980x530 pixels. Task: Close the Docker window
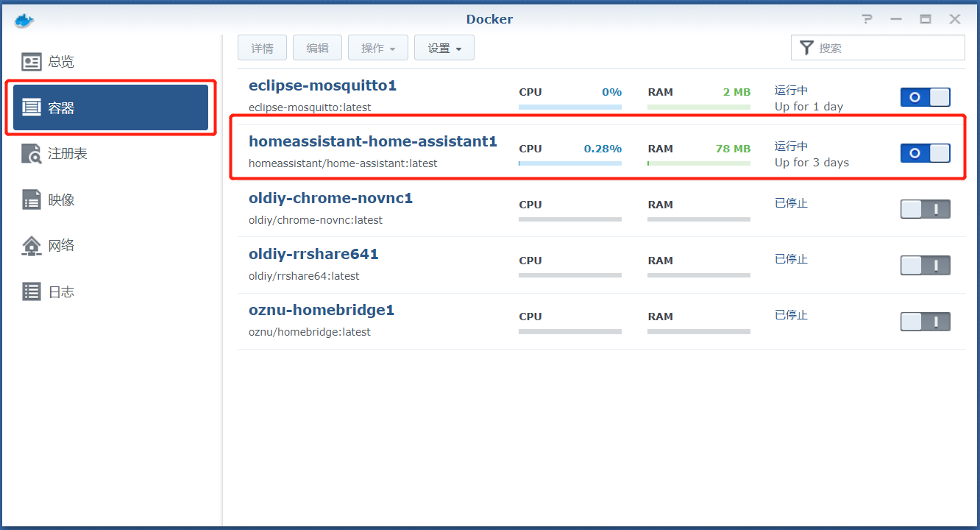point(955,19)
